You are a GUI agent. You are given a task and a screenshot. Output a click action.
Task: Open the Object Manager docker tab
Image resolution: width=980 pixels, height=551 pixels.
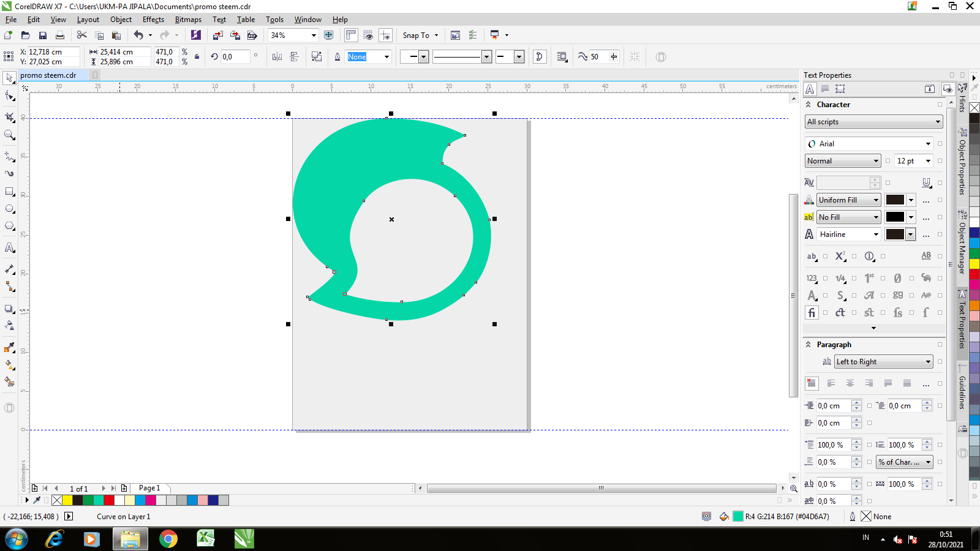[x=962, y=242]
